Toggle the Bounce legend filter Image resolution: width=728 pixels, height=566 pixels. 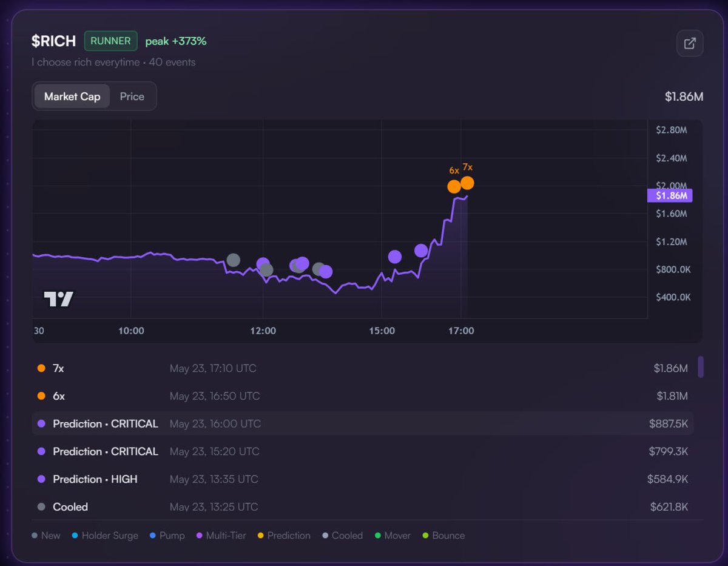(443, 536)
